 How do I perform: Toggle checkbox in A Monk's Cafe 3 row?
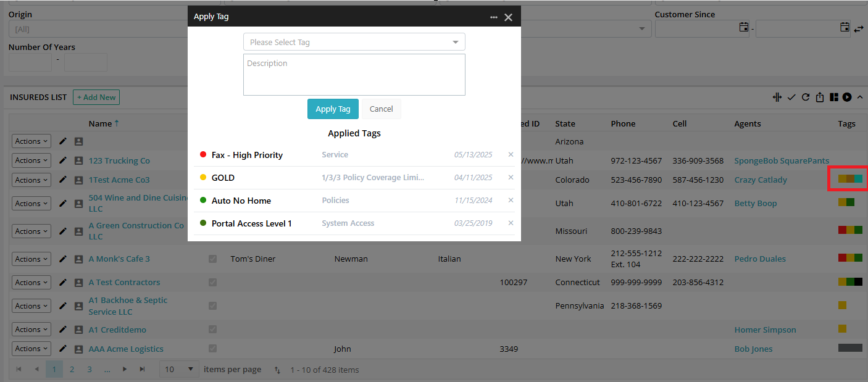[213, 259]
